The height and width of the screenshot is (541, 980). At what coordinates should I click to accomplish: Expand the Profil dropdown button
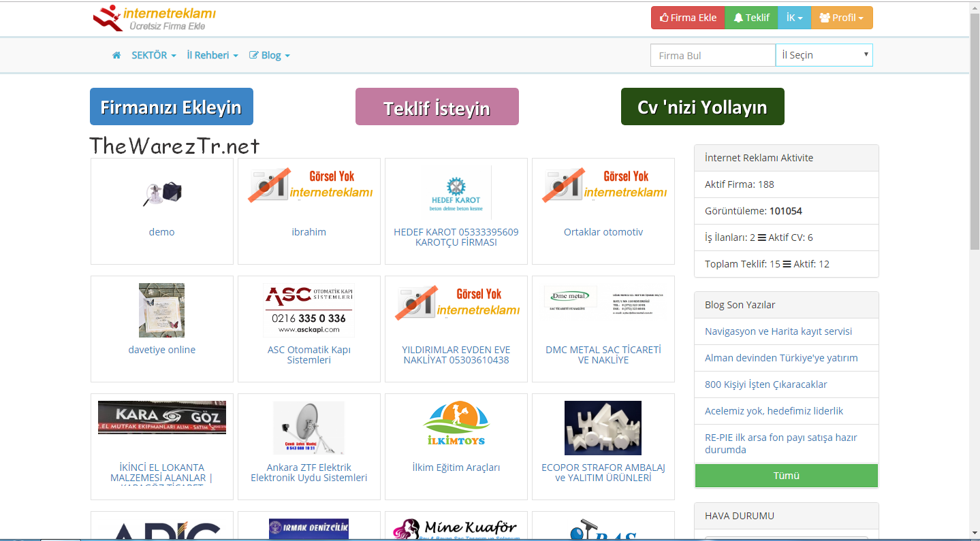(842, 18)
